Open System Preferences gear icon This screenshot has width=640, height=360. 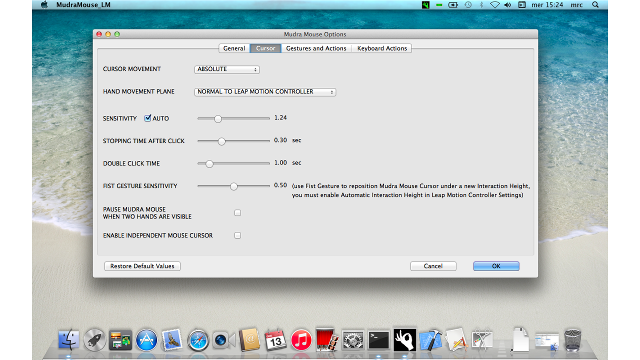(353, 340)
